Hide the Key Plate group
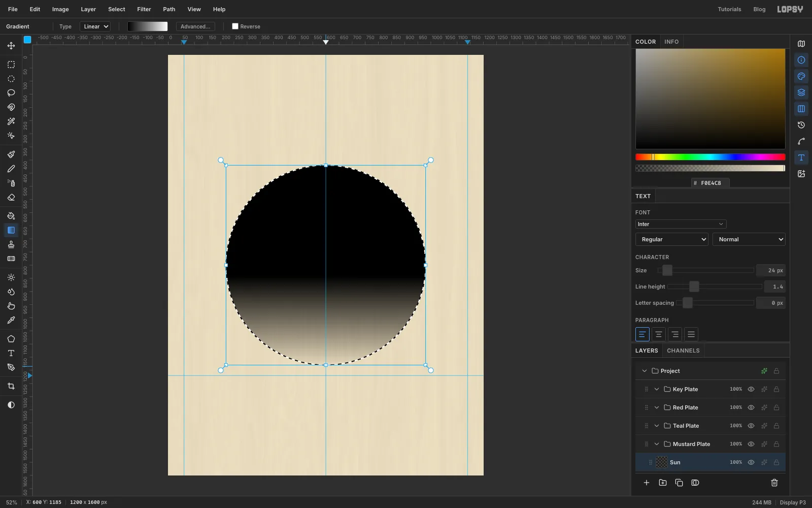 pyautogui.click(x=751, y=389)
